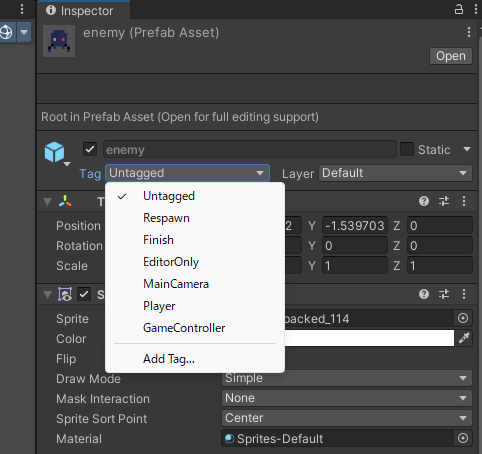Expand the Mask Interaction None dropdown

click(347, 398)
